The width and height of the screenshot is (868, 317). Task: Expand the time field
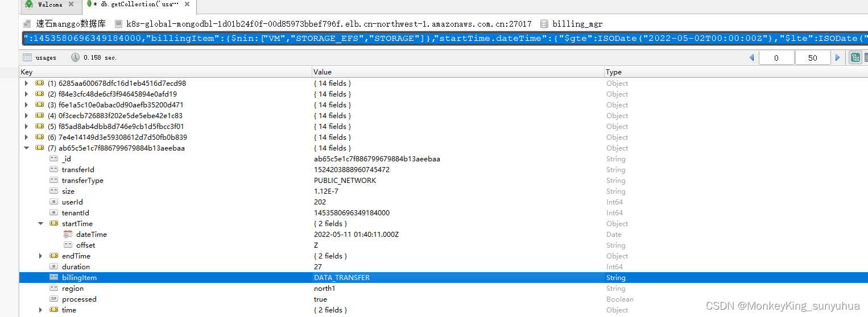tap(40, 310)
